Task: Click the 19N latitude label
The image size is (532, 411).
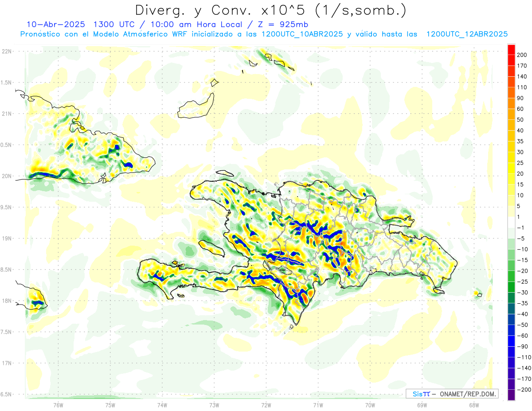Action: click(7, 239)
